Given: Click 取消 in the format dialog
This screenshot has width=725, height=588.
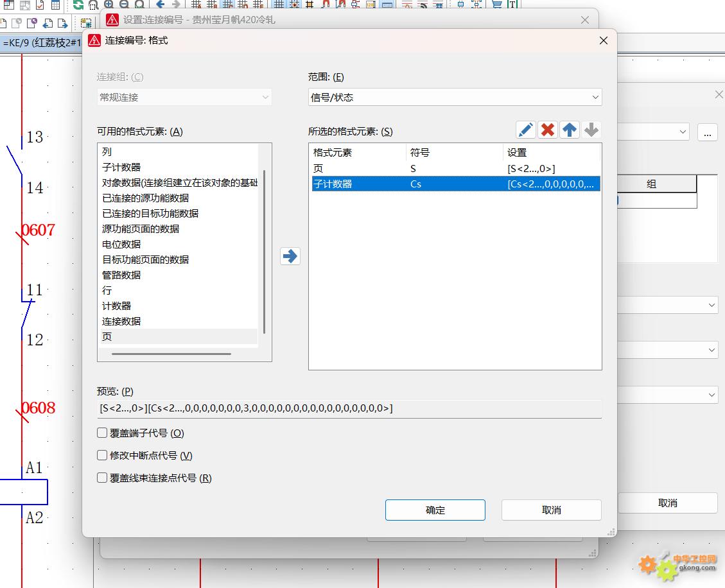Looking at the screenshot, I should [551, 510].
